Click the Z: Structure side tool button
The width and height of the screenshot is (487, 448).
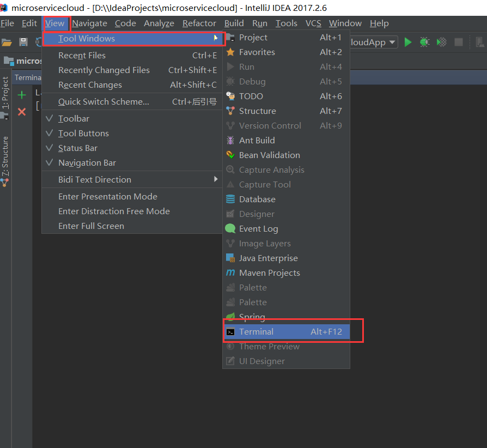(5, 161)
